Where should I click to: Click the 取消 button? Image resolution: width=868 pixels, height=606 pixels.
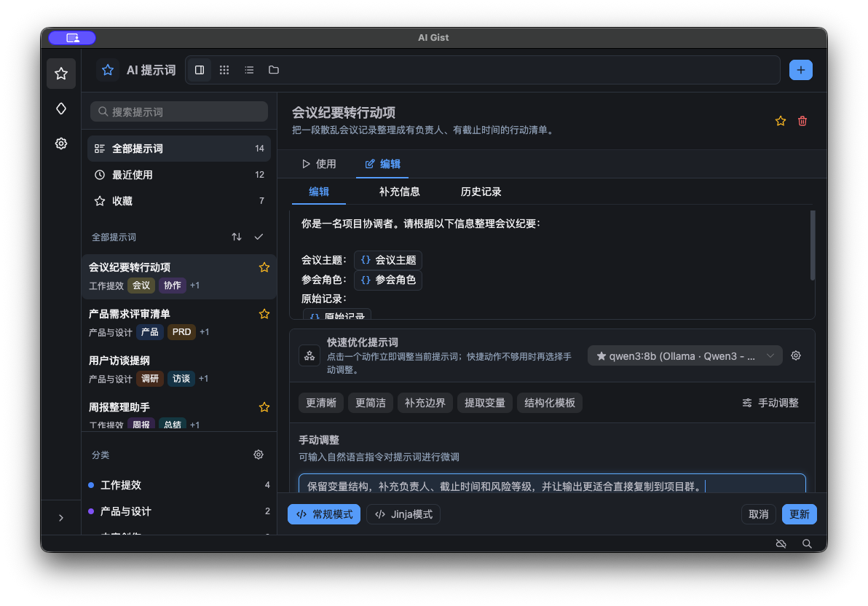tap(758, 515)
